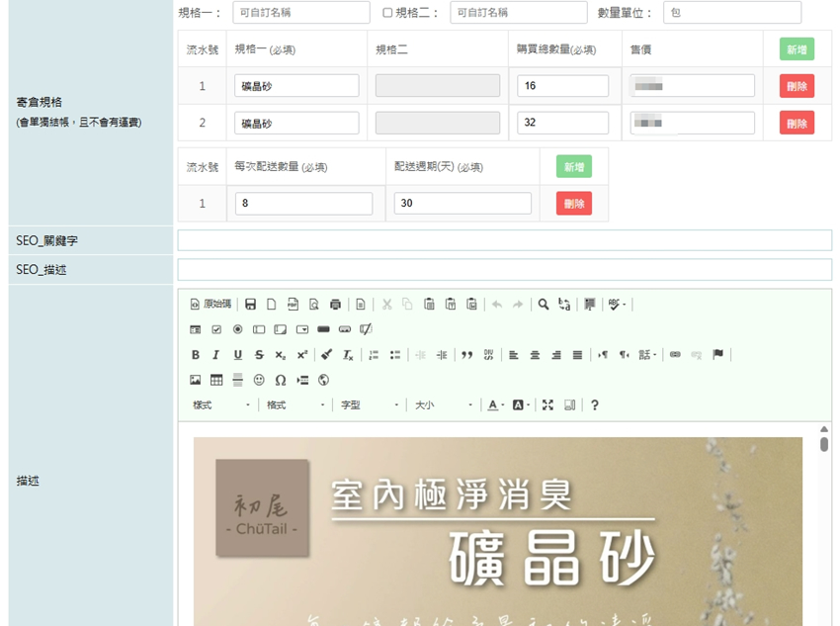The image size is (840, 626).
Task: Open the 格式 format dropdown
Action: click(295, 405)
